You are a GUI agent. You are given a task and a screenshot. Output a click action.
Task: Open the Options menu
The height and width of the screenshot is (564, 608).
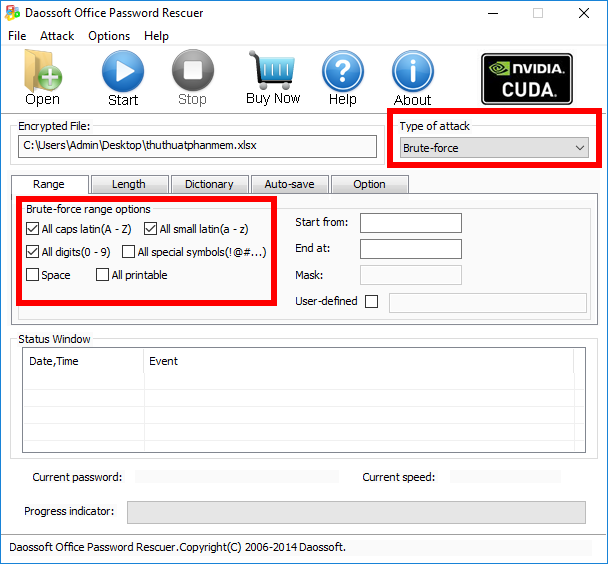pyautogui.click(x=109, y=36)
